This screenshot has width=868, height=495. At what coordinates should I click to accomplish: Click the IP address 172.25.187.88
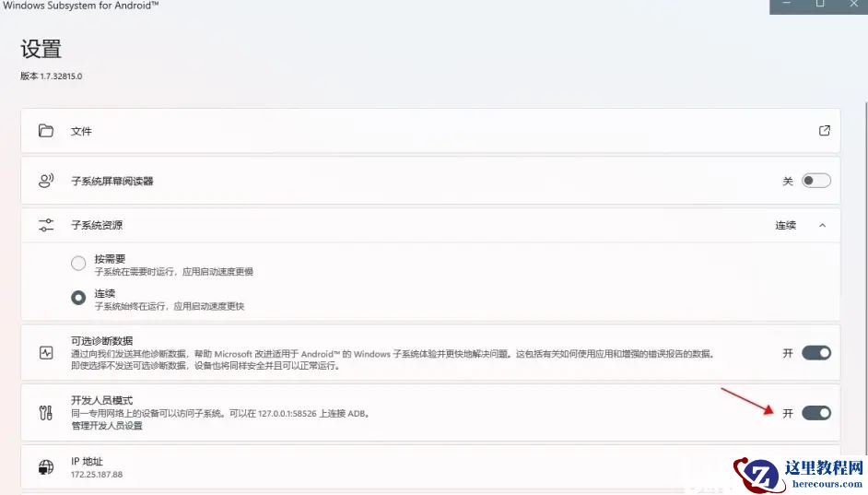point(97,475)
